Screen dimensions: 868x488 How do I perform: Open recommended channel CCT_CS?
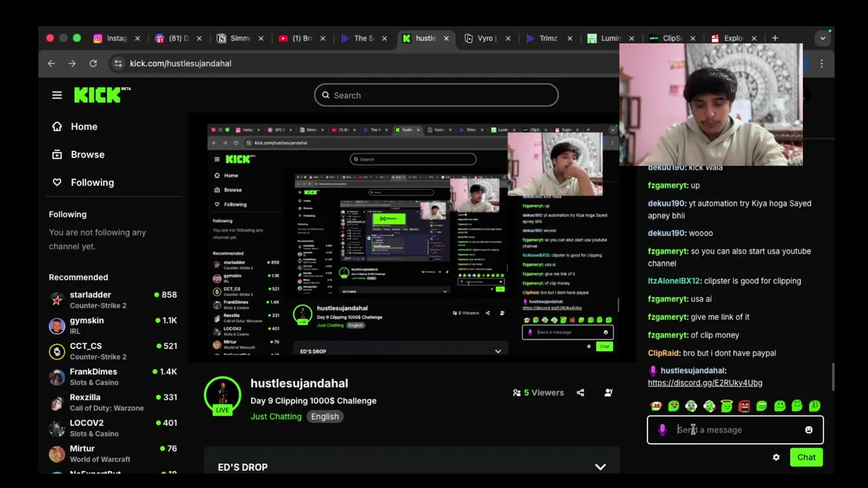coord(113,351)
